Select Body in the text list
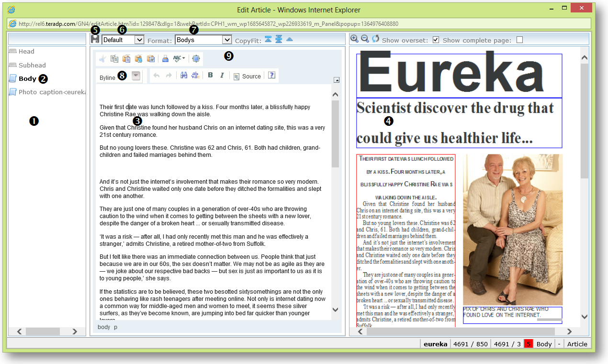The width and height of the screenshot is (608, 364). coord(27,78)
